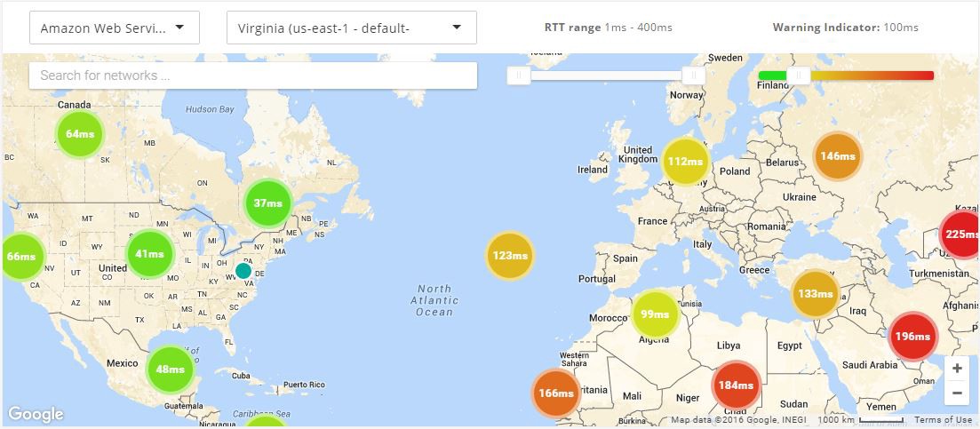This screenshot has height=429, width=980.
Task: Click the RTT range 1ms - 400ms label
Action: [x=608, y=28]
